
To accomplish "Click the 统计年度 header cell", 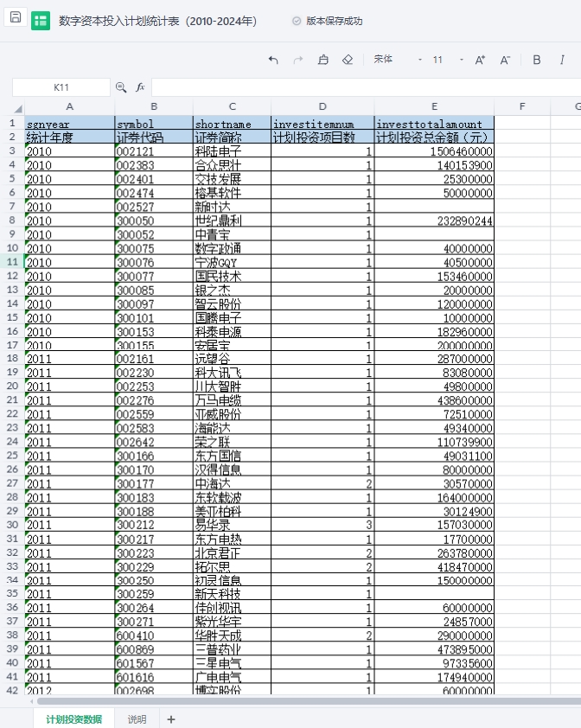I will (x=70, y=137).
